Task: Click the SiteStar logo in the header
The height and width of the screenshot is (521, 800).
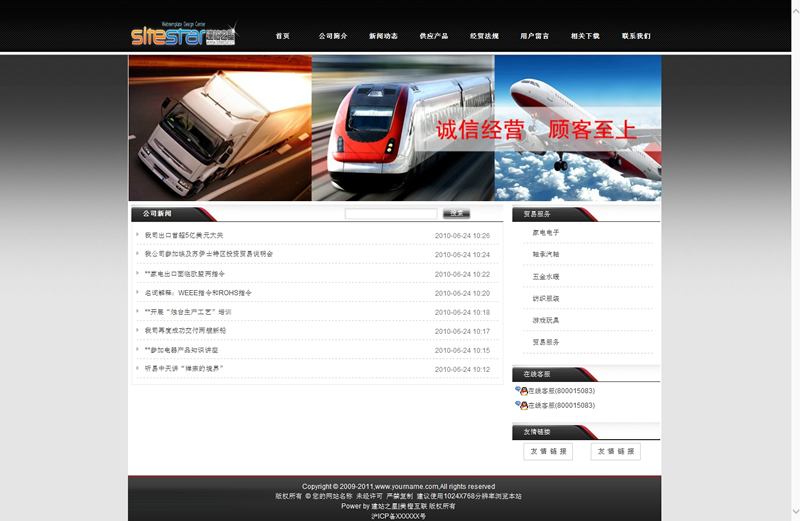Action: [x=184, y=35]
